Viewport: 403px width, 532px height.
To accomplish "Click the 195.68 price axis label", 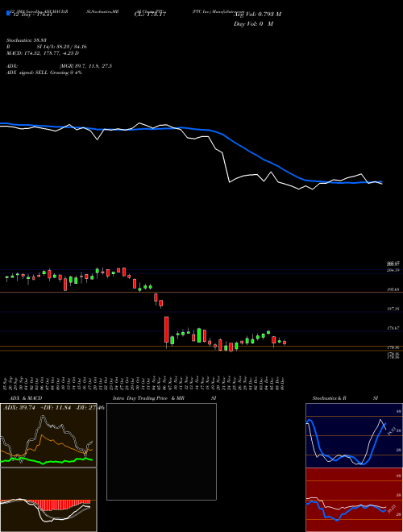I will click(x=393, y=289).
